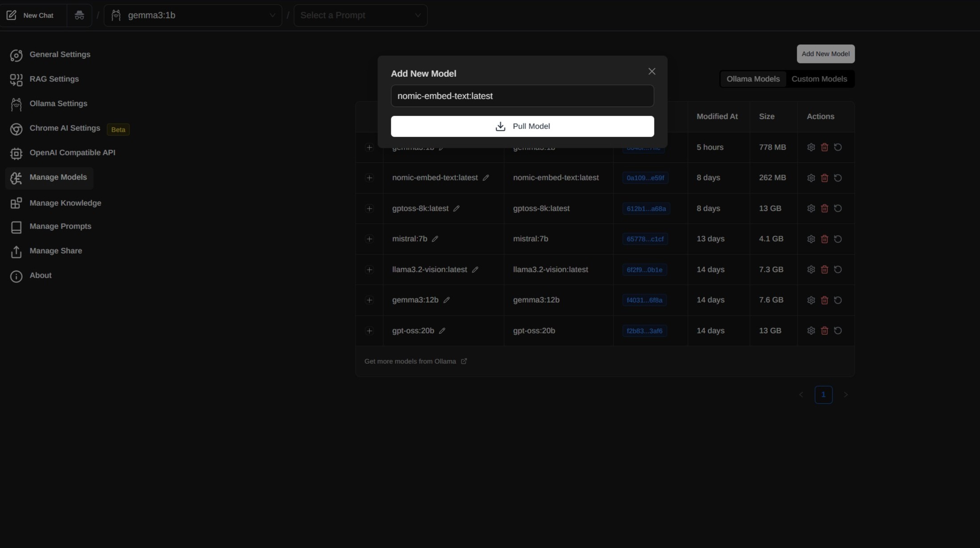Viewport: 980px width, 548px height.
Task: Open Ollama Settings in the sidebar
Action: pyautogui.click(x=49, y=104)
